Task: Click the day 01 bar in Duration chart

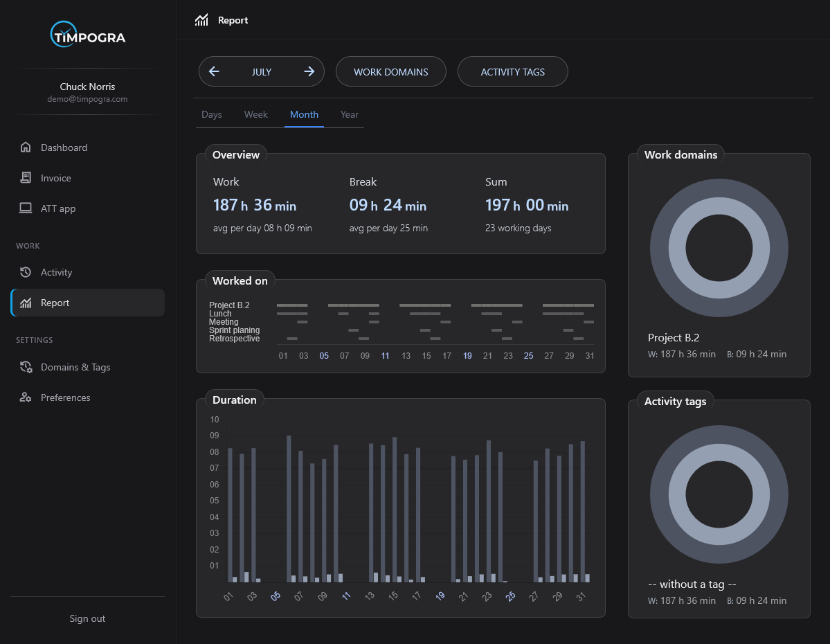Action: 231,515
